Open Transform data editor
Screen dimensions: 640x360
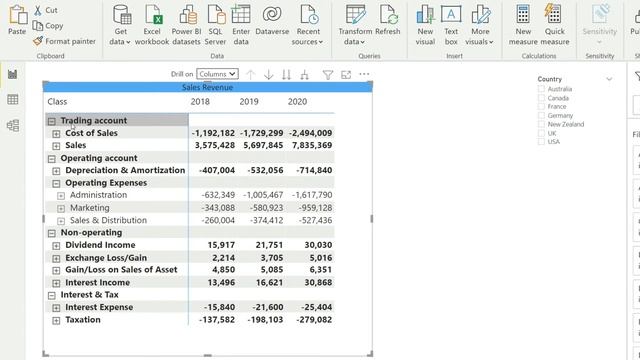pyautogui.click(x=355, y=24)
